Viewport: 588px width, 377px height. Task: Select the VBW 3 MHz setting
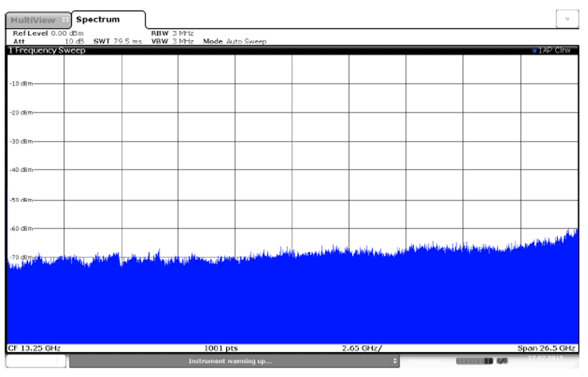tap(172, 41)
